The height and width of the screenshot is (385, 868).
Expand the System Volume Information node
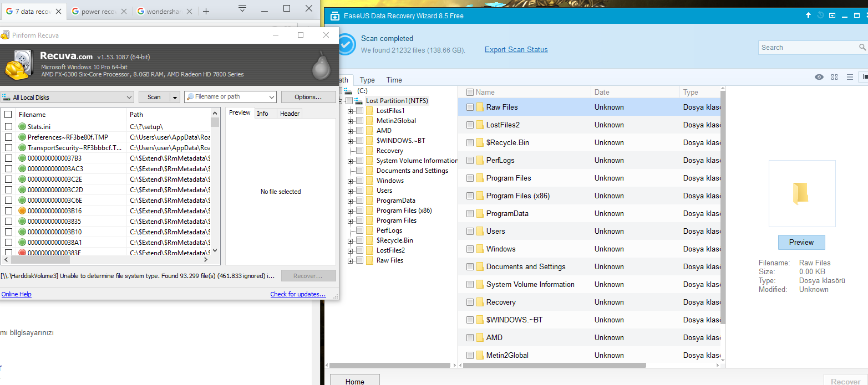[351, 161]
